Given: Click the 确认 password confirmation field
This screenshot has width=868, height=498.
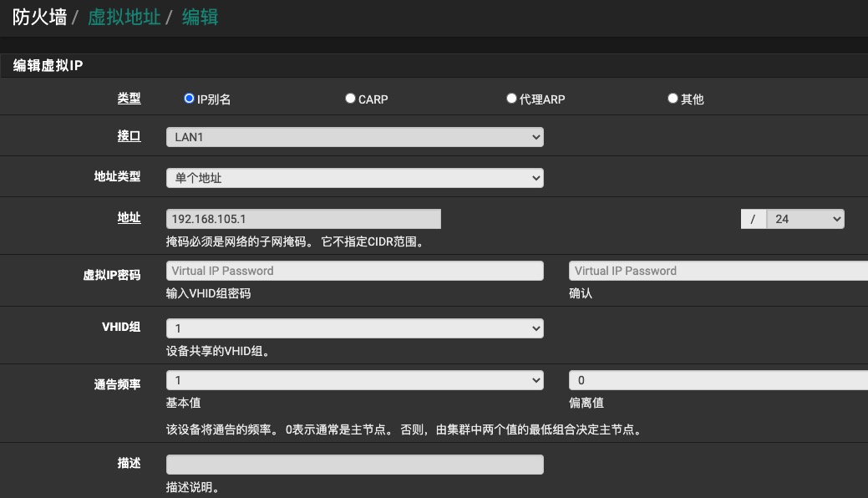Looking at the screenshot, I should pyautogui.click(x=717, y=271).
